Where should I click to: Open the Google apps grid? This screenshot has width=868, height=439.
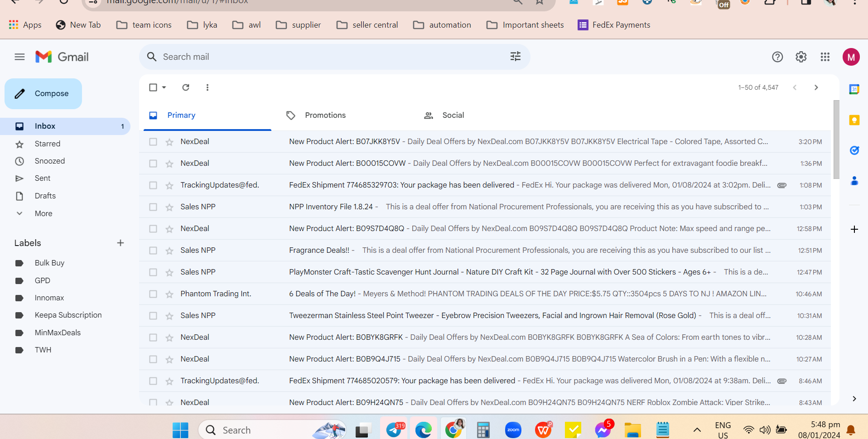coord(825,57)
